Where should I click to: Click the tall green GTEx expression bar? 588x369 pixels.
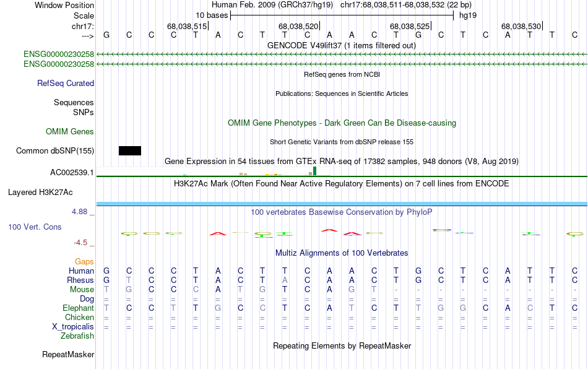(314, 171)
